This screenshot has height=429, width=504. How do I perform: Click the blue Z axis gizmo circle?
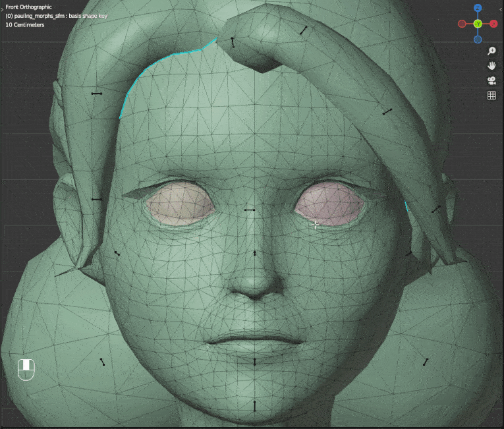click(x=478, y=9)
